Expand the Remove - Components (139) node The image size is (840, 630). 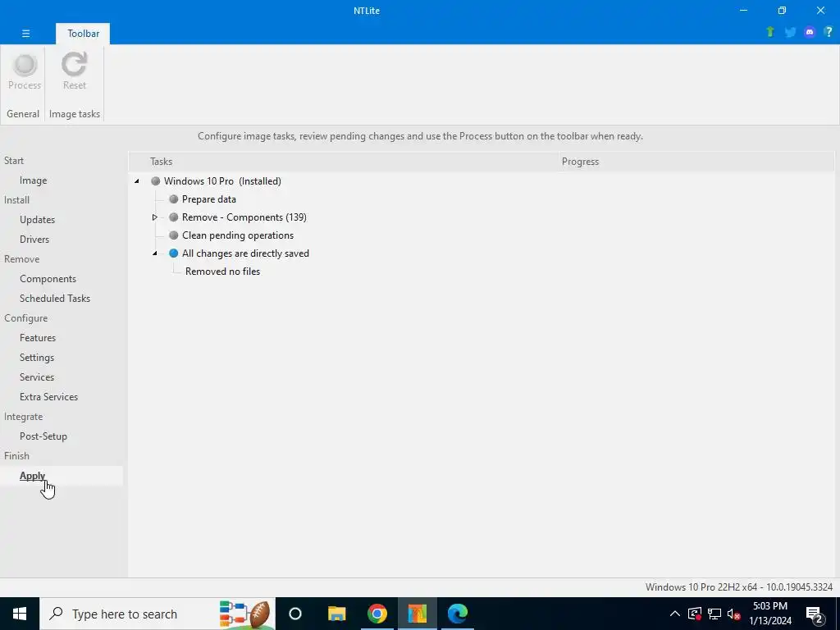(x=154, y=217)
